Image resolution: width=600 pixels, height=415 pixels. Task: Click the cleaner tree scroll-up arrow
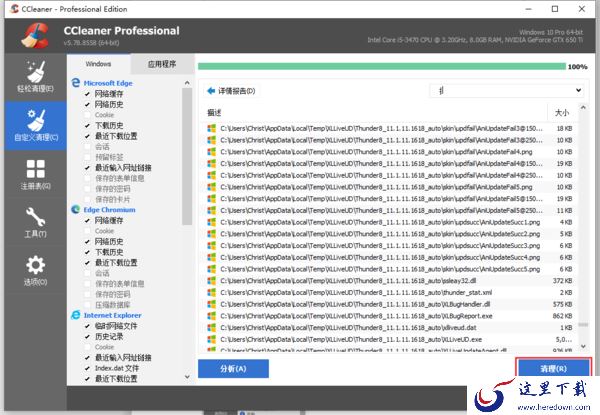[187, 83]
